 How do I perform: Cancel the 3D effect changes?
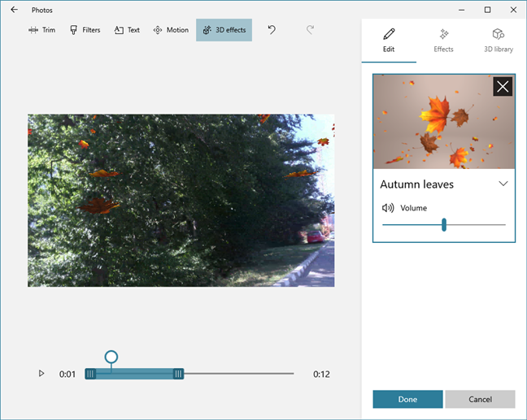480,399
